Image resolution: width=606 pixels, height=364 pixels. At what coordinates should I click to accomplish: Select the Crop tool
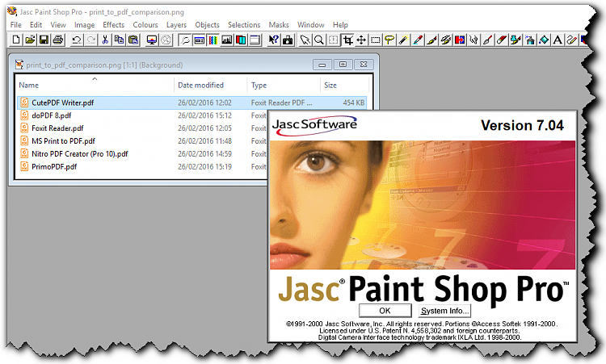point(347,40)
